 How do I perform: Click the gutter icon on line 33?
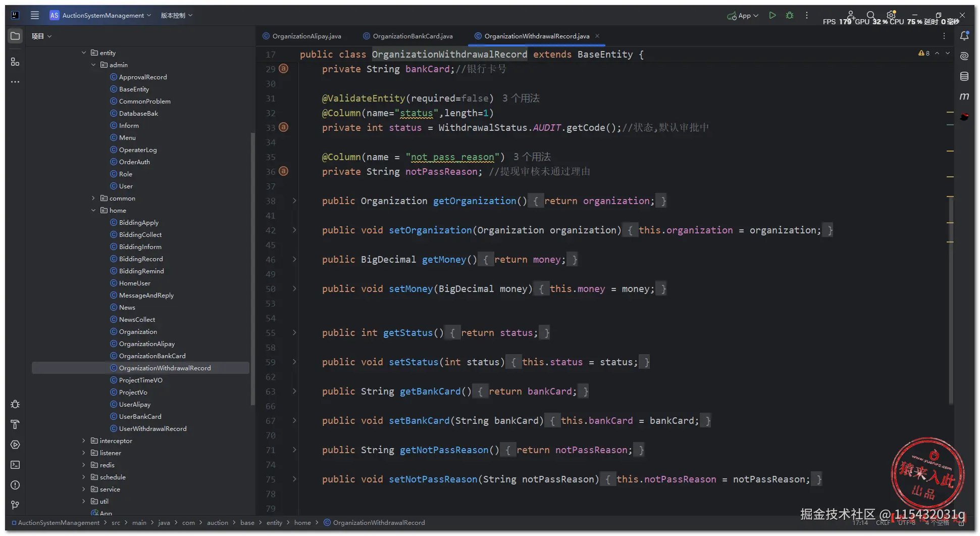click(x=284, y=127)
